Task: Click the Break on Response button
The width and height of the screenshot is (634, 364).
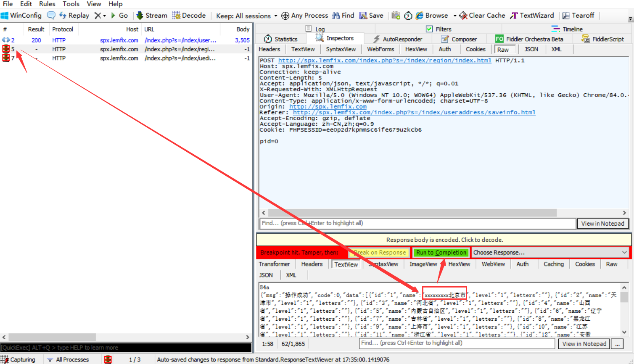Action: 380,253
